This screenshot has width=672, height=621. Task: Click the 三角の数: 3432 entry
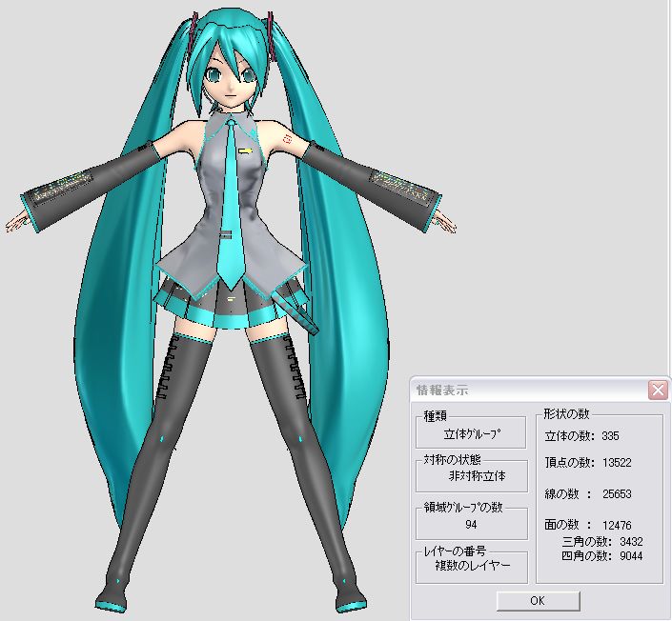602,542
